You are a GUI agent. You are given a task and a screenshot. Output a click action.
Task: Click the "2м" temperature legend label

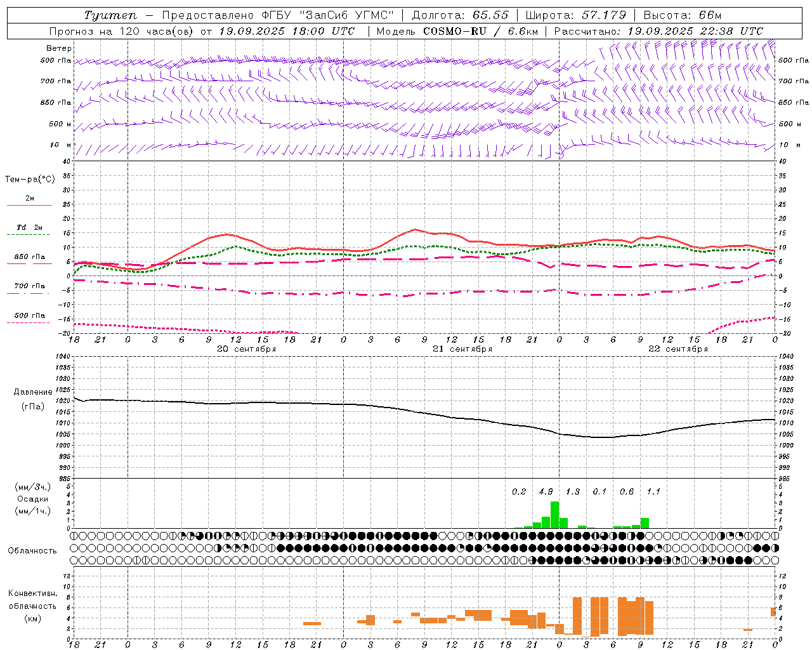coord(30,198)
